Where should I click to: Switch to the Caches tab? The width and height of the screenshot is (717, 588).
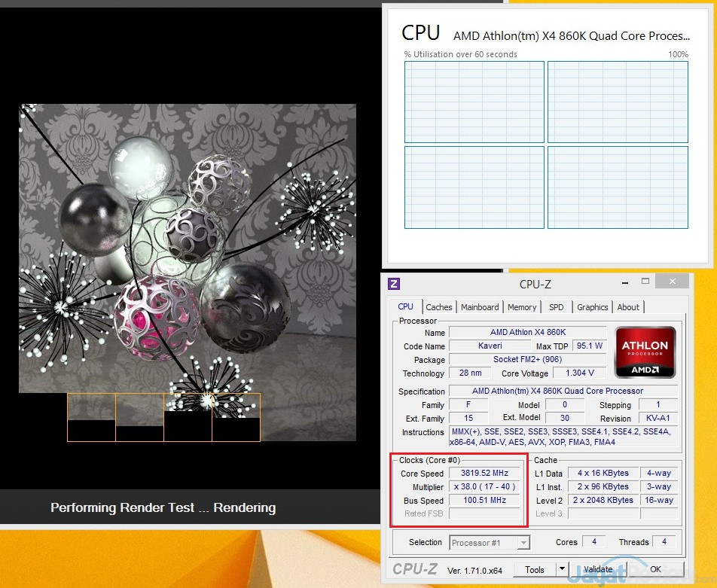click(x=439, y=307)
